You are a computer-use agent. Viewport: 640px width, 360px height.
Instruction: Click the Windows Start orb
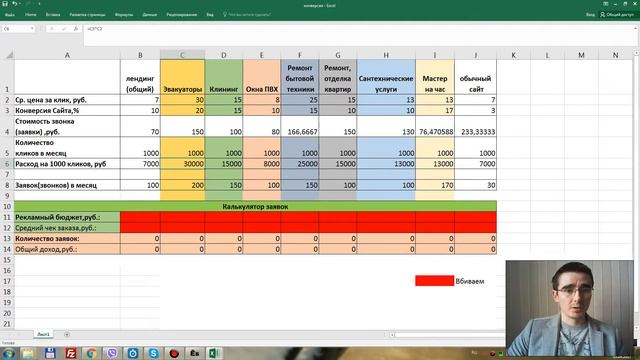(8, 353)
